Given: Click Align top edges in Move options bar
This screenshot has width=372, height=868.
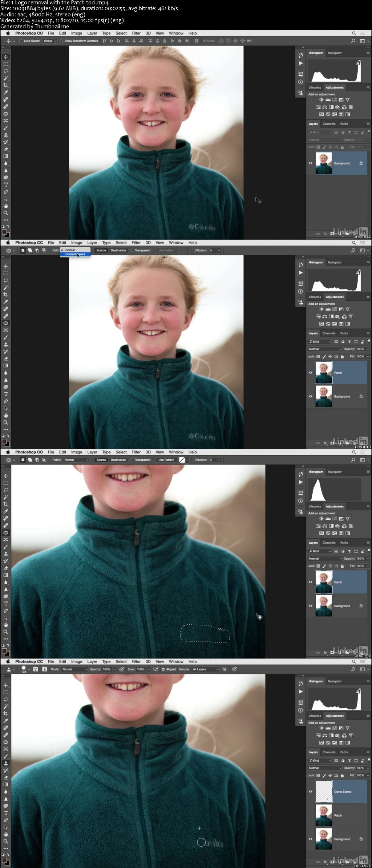Looking at the screenshot, I should pos(104,41).
